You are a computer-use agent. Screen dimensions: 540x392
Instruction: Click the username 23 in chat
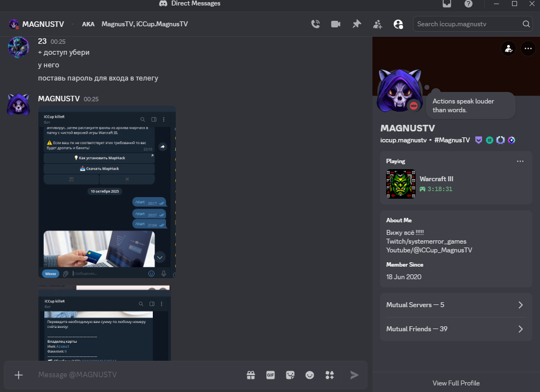pos(42,41)
